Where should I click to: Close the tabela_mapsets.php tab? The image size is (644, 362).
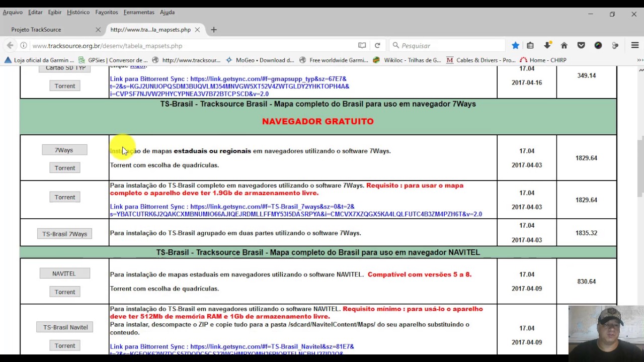click(x=197, y=30)
